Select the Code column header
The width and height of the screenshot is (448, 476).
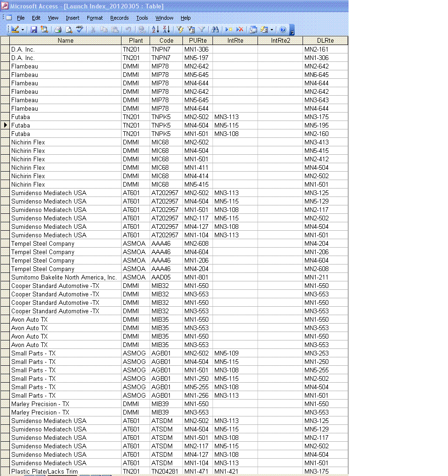(x=167, y=40)
